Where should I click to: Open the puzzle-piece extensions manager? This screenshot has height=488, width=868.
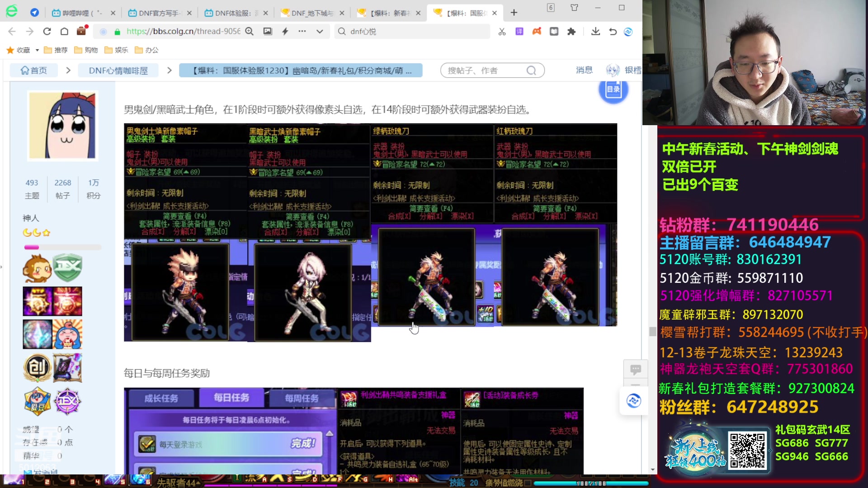[571, 32]
